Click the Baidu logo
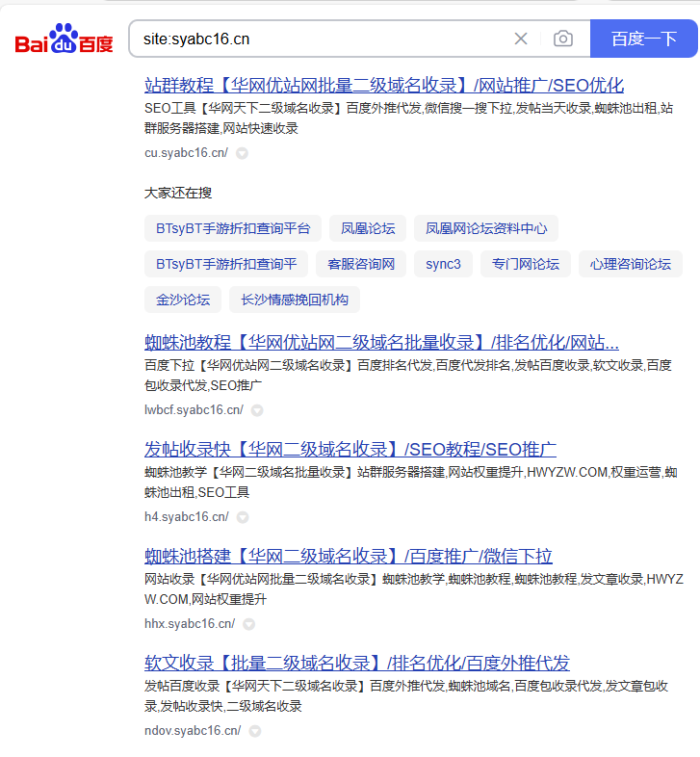The image size is (700, 757). tap(64, 39)
